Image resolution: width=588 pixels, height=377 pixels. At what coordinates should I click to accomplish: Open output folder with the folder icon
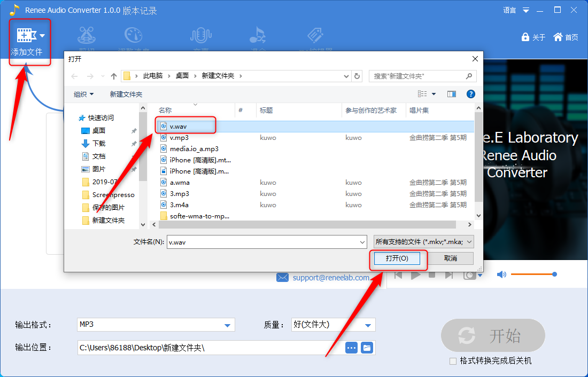point(367,348)
